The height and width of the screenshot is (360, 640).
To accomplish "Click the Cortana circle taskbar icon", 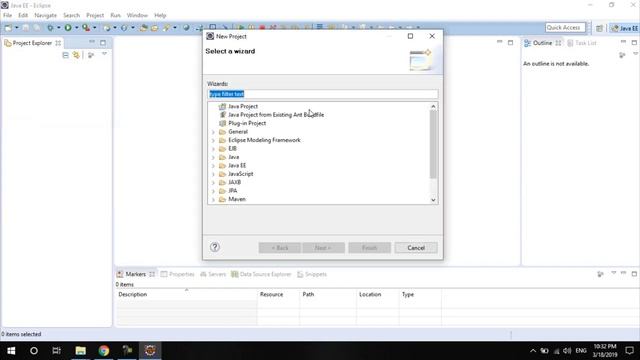I will (x=34, y=351).
